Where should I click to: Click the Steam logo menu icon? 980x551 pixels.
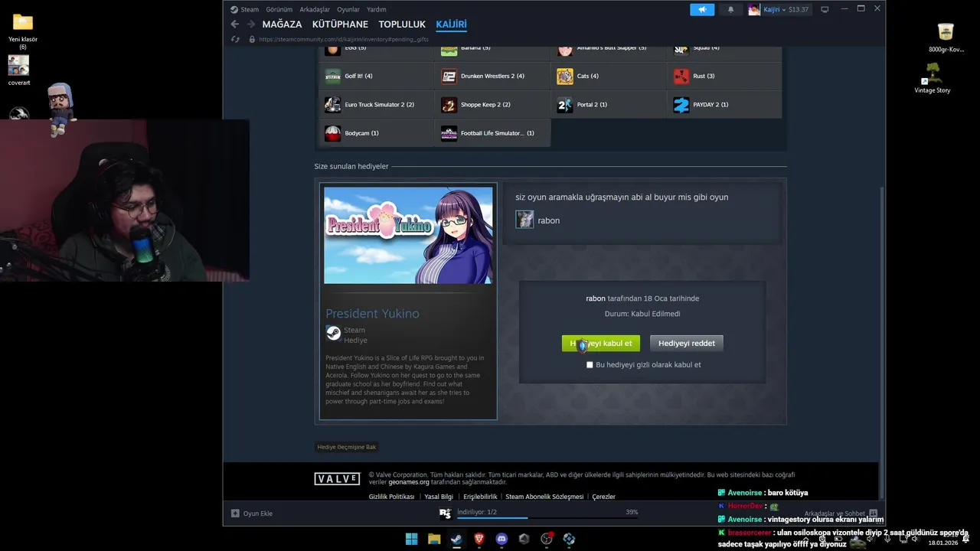[x=234, y=9]
